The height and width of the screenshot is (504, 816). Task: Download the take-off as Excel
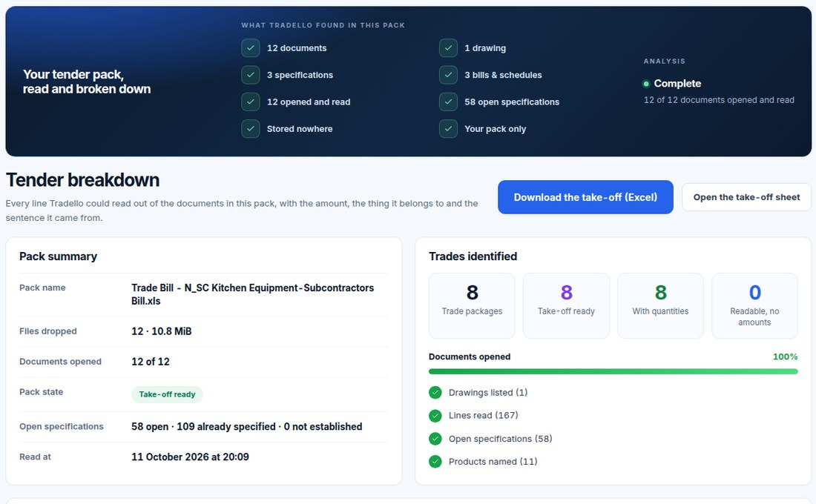tap(585, 197)
